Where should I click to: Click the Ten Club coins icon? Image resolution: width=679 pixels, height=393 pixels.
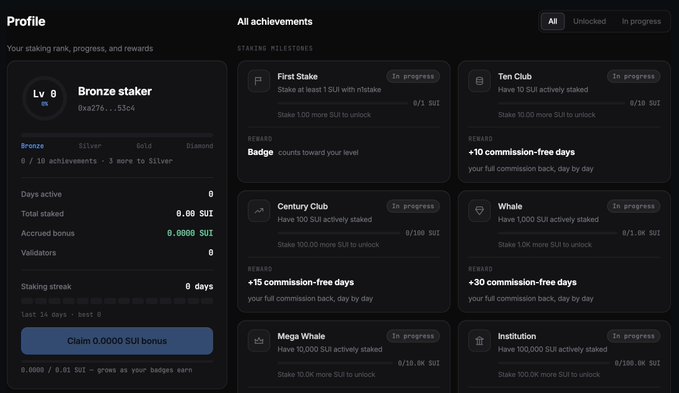[x=479, y=81]
